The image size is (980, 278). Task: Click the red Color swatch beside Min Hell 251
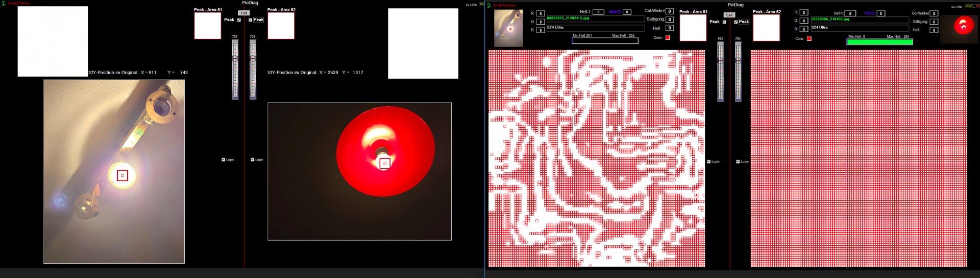click(667, 37)
